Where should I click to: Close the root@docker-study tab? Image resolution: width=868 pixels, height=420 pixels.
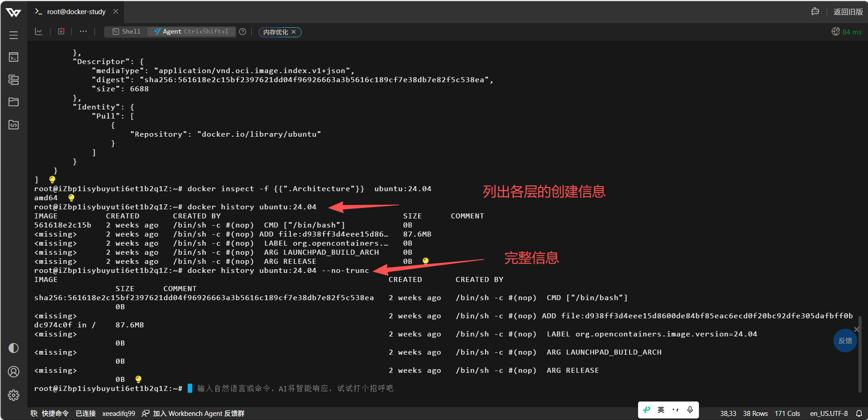coord(116,11)
